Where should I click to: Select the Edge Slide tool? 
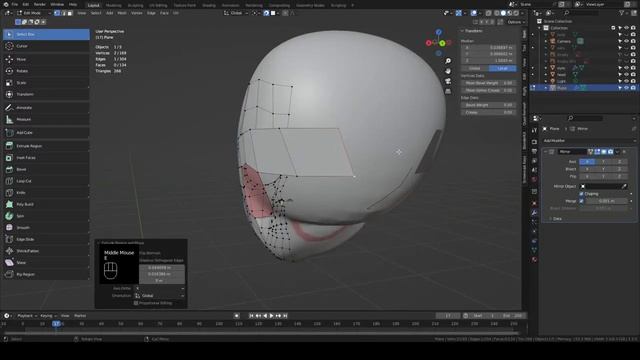[x=46, y=239]
